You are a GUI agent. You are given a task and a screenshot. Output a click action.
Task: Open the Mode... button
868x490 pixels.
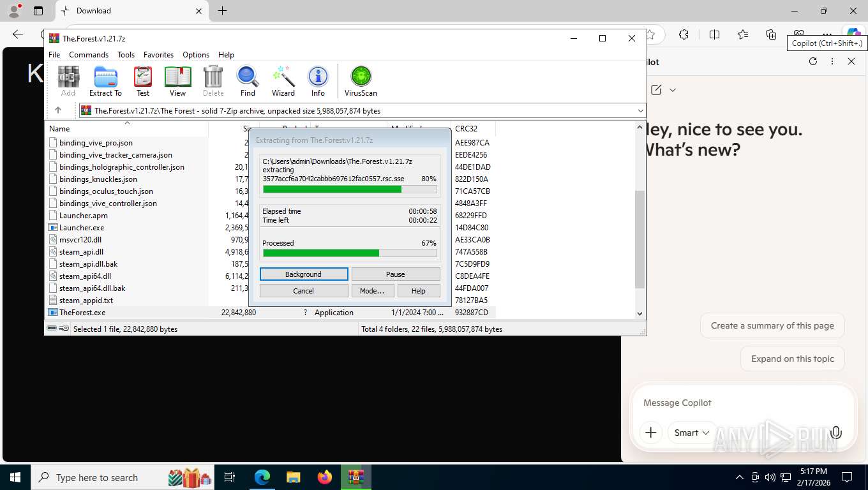(372, 291)
